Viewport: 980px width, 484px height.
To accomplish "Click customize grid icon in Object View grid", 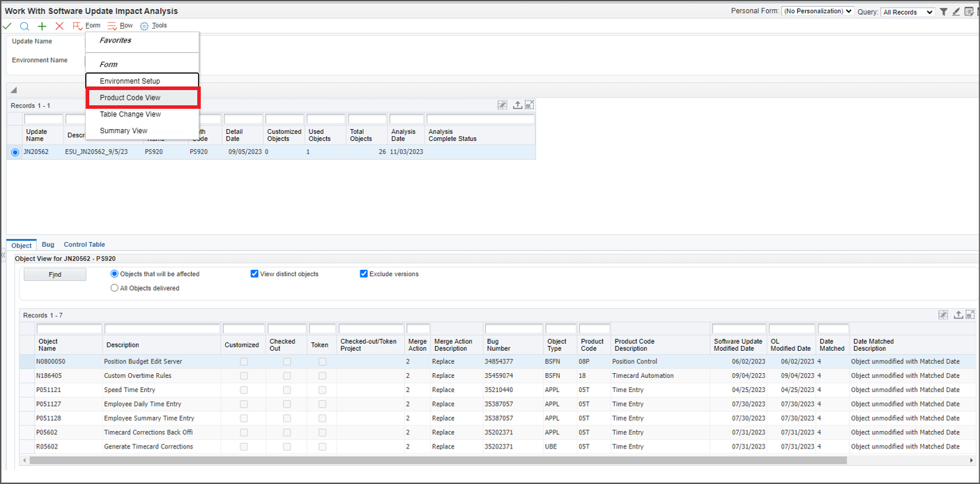I will (x=943, y=315).
